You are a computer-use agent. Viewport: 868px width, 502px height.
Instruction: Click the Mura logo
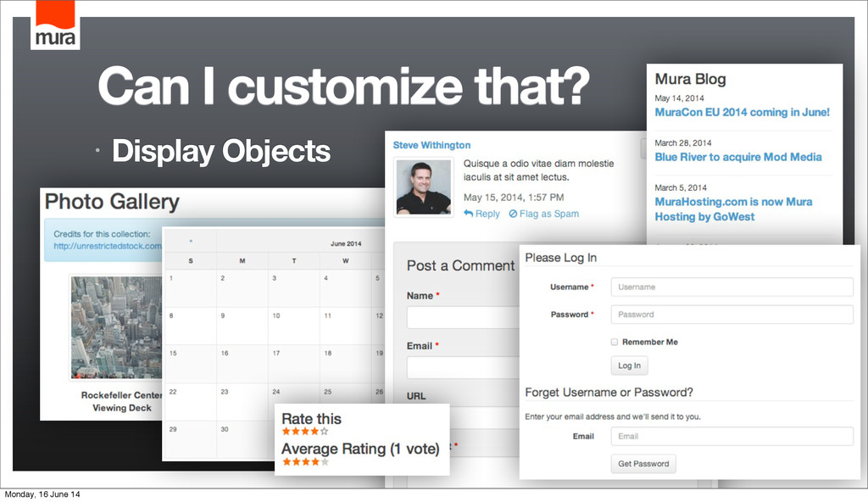(55, 25)
